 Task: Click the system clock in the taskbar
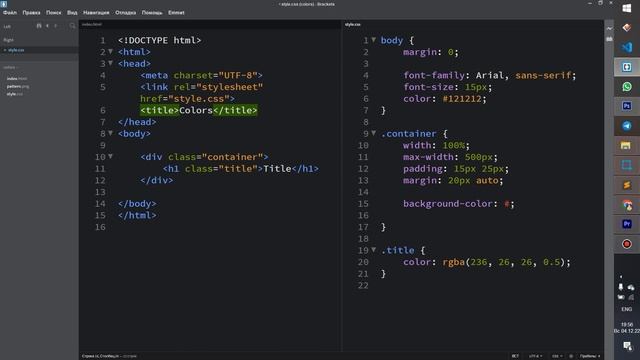click(627, 328)
